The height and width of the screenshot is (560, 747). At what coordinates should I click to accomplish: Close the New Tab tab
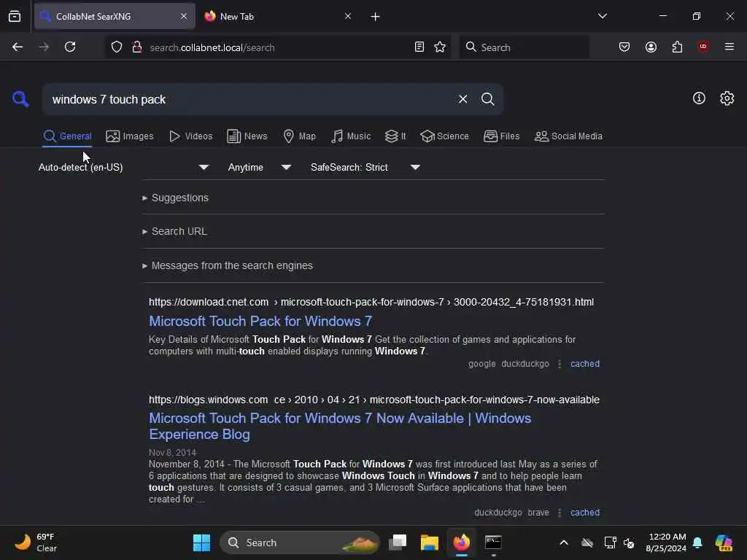click(348, 16)
